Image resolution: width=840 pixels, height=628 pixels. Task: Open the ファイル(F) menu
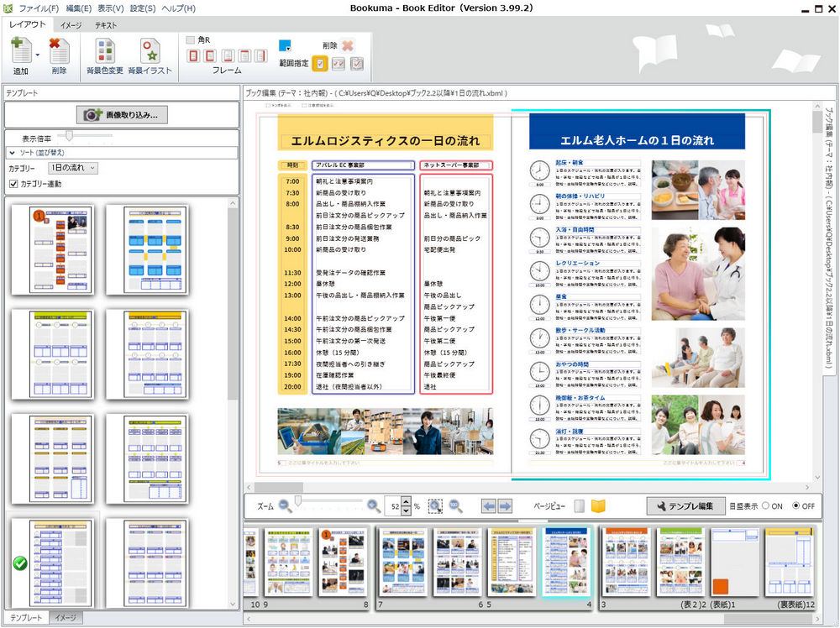pos(39,8)
